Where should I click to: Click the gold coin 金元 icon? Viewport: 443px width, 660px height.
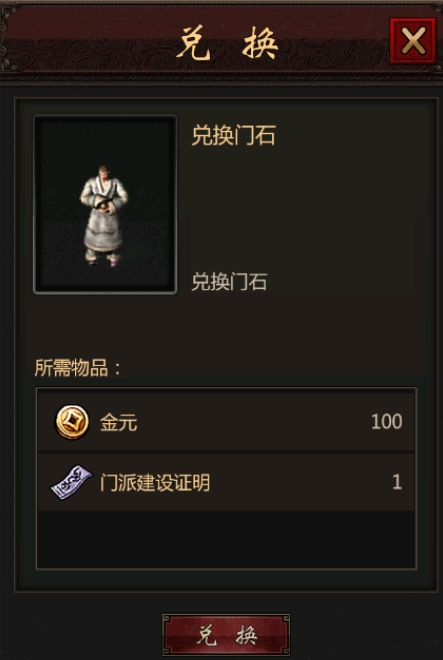[x=72, y=422]
